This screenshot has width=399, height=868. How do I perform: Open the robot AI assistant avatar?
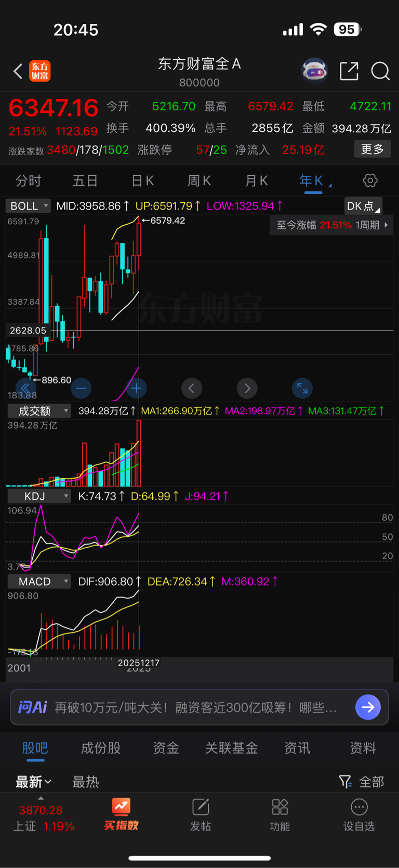pos(315,71)
